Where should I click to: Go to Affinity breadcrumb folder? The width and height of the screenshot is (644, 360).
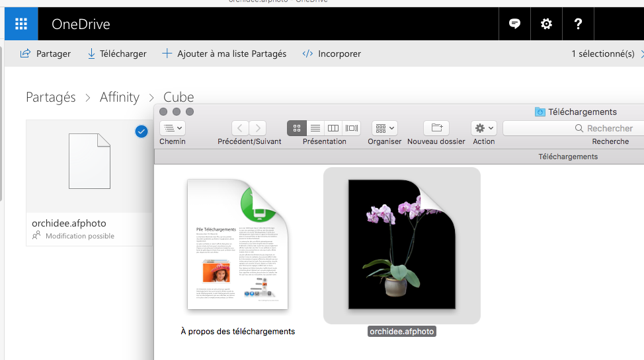click(120, 97)
